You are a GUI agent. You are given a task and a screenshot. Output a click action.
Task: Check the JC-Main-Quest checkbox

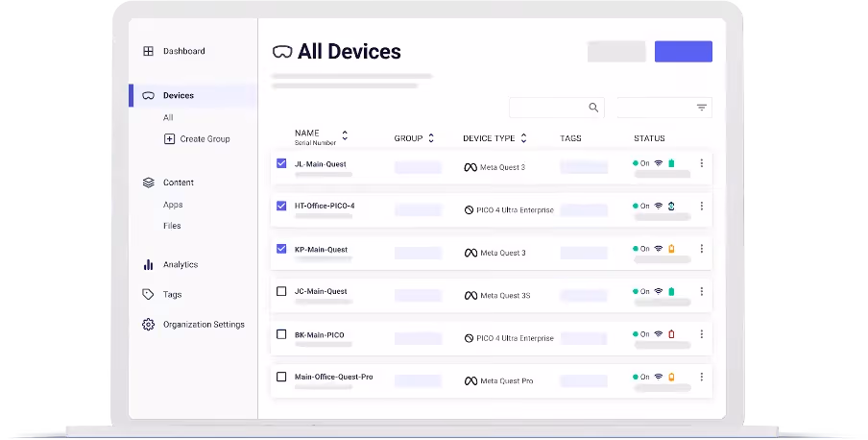[x=281, y=291]
